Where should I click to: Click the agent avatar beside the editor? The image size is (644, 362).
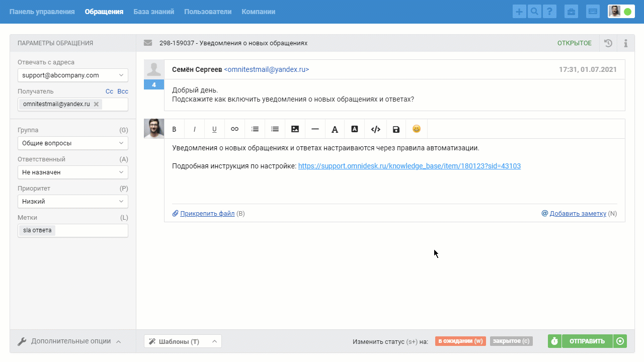click(x=154, y=129)
